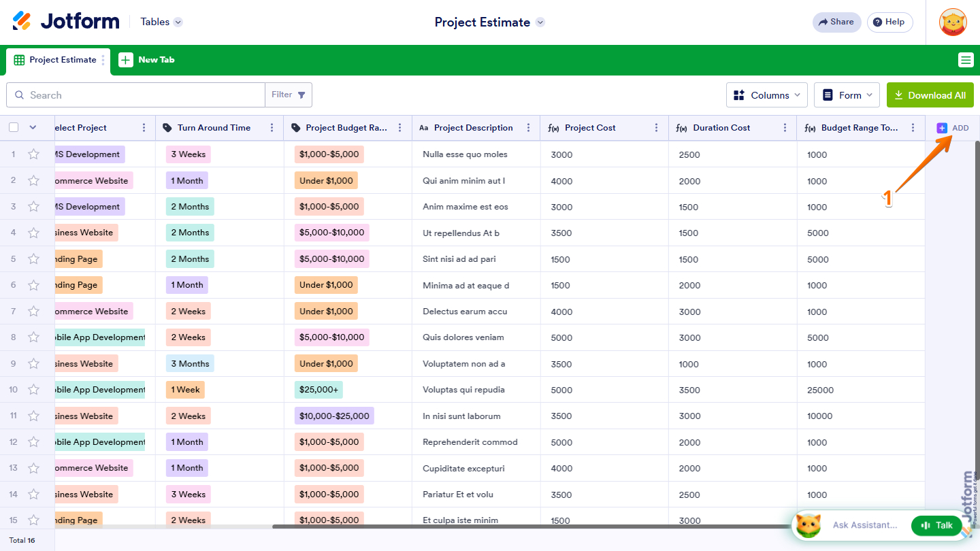Open Select Project column options menu

[x=144, y=128]
